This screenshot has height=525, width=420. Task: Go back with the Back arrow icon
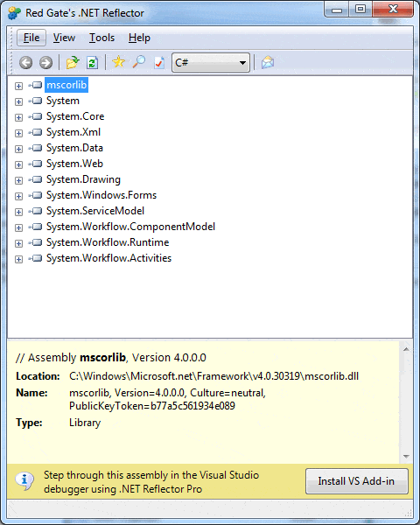pos(25,63)
